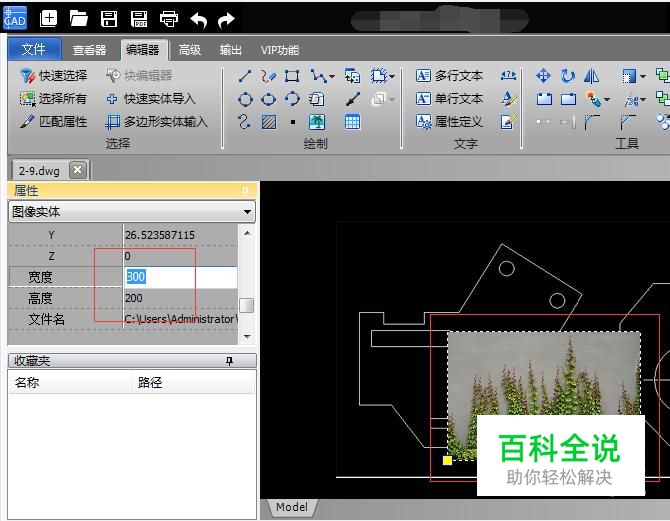Save drawing with the floppy disk icon

(x=109, y=19)
